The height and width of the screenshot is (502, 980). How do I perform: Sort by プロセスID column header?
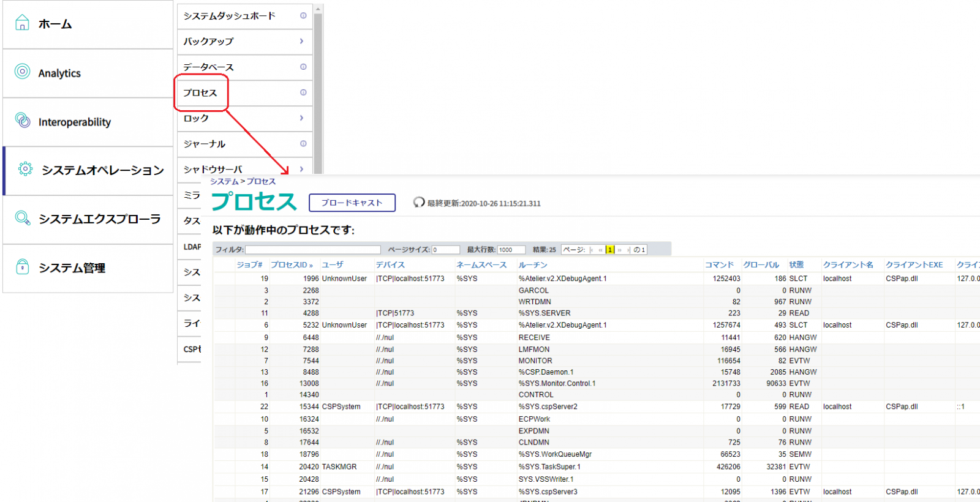pos(292,264)
